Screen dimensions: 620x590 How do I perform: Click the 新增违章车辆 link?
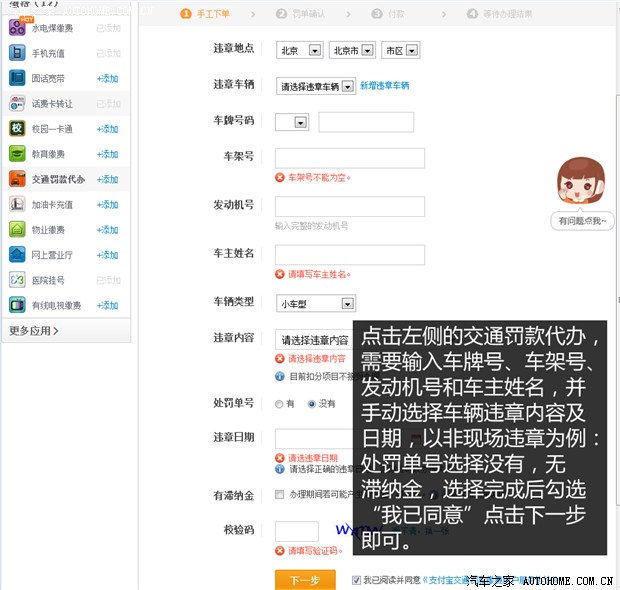click(x=384, y=86)
